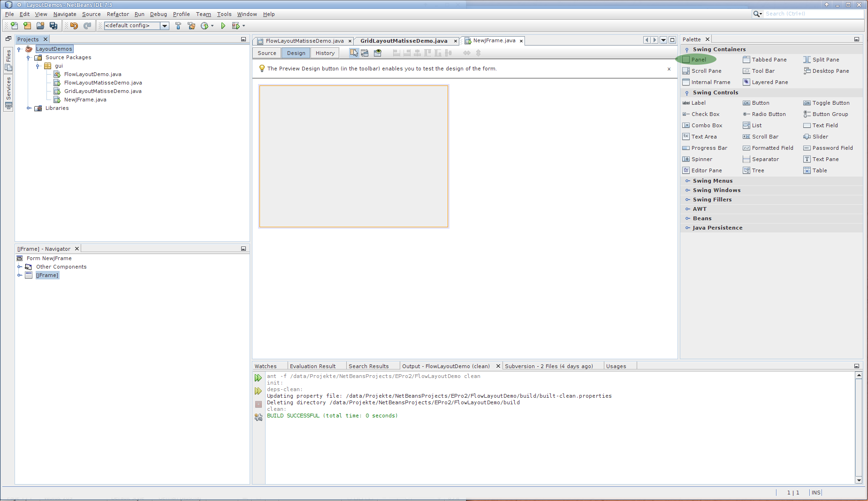
Task: Select Toggle Button in the palette
Action: coord(826,103)
